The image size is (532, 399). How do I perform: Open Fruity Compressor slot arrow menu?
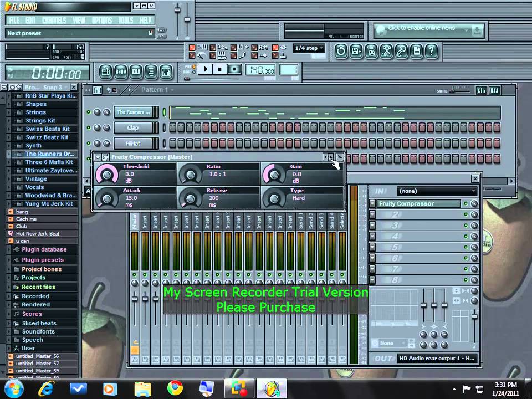pos(372,203)
